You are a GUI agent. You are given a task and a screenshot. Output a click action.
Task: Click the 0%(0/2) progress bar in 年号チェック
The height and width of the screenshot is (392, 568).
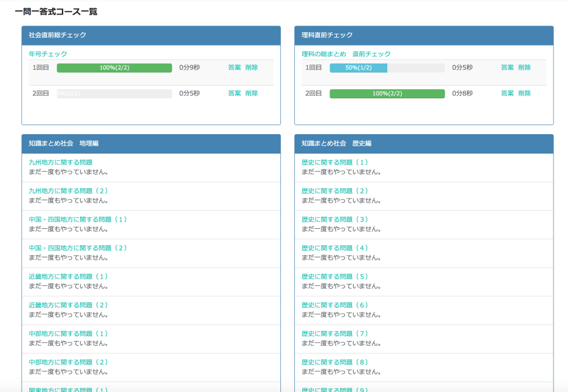click(x=114, y=93)
